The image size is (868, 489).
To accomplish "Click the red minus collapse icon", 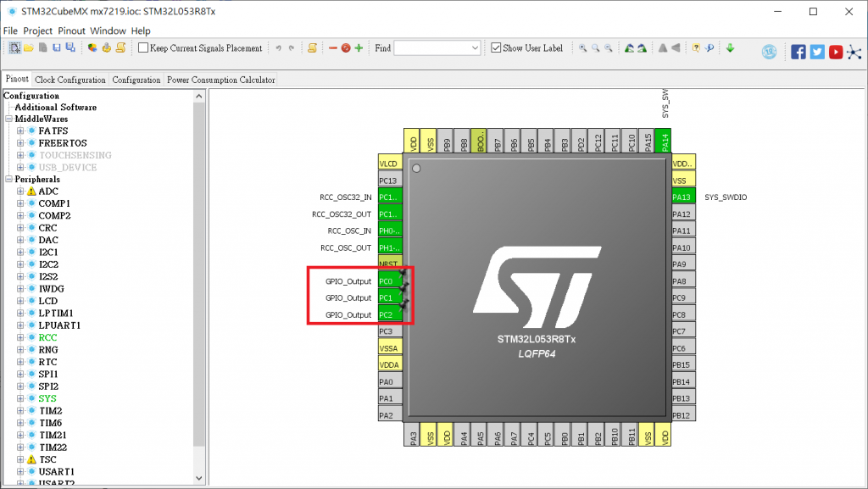I will (x=332, y=48).
